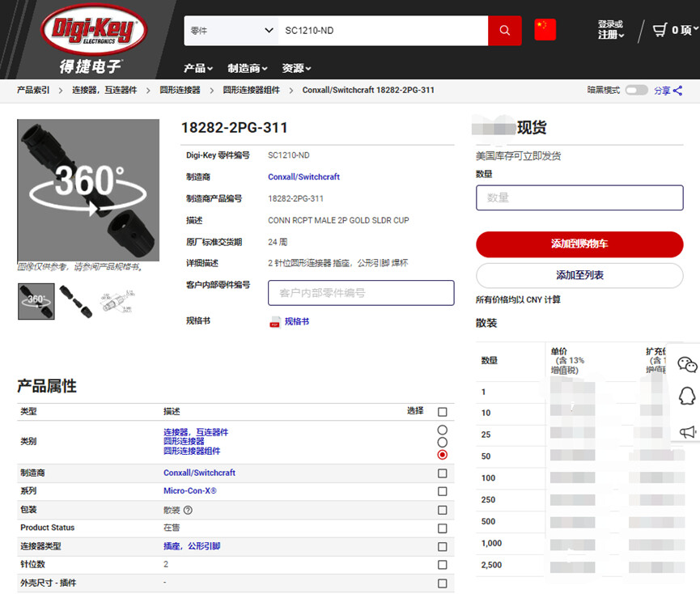
Task: Check the 连接器类型 row checkbox
Action: point(443,547)
